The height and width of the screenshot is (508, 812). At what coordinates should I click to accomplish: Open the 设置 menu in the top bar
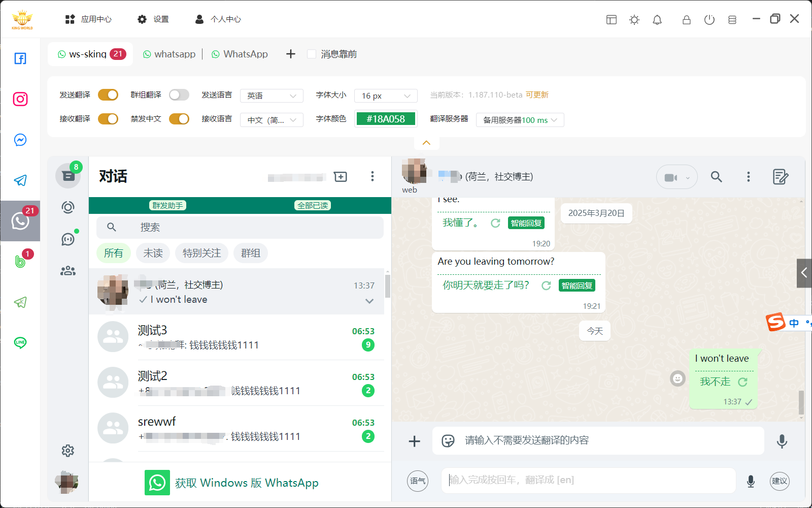(153, 19)
